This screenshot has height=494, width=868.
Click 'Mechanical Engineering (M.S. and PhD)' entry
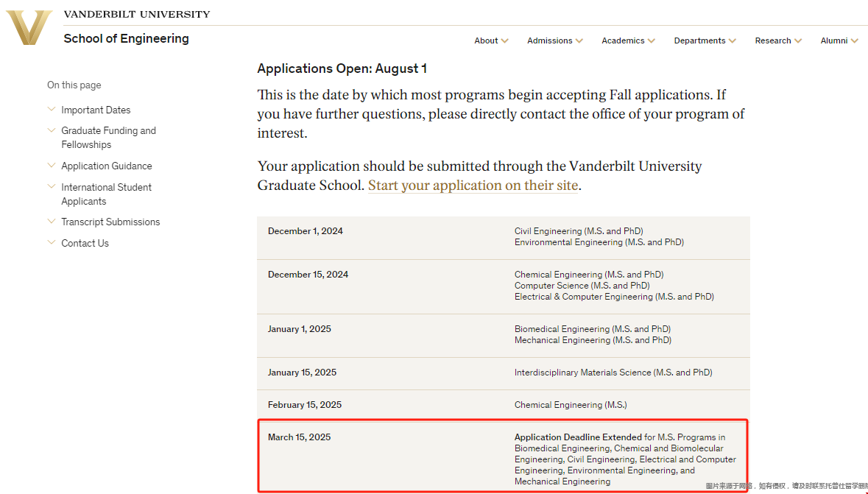point(593,340)
